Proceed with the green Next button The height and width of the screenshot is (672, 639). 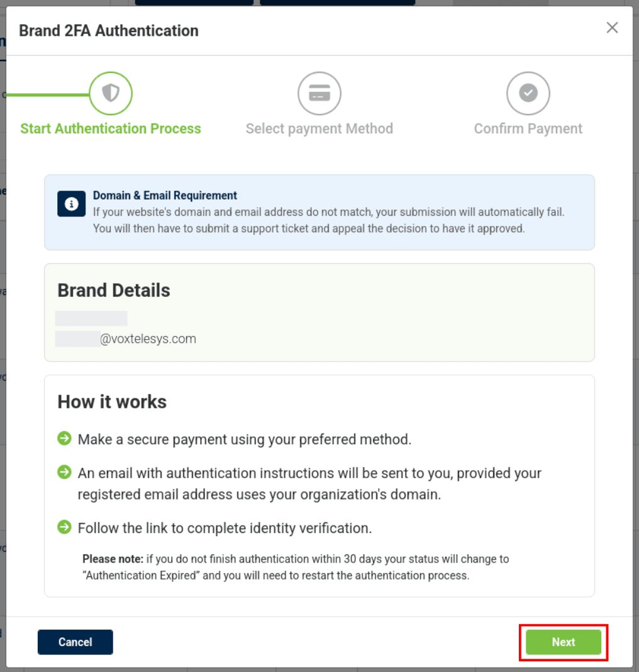click(564, 642)
